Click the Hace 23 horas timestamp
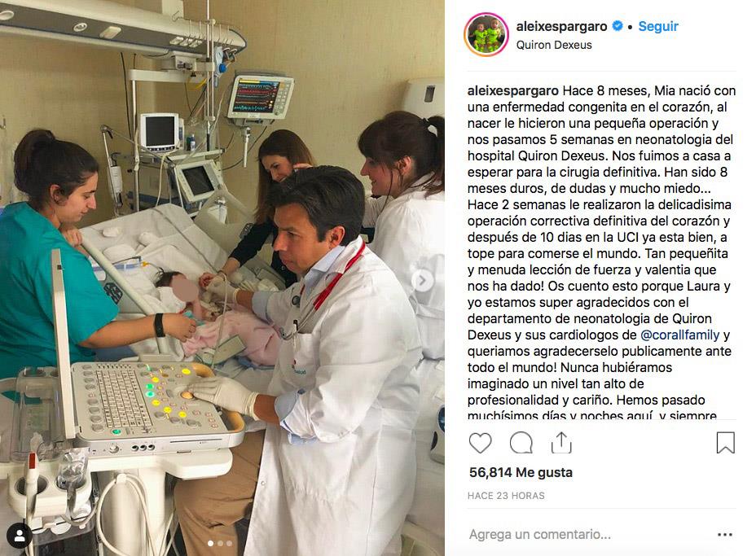756x556 pixels. pos(506,496)
